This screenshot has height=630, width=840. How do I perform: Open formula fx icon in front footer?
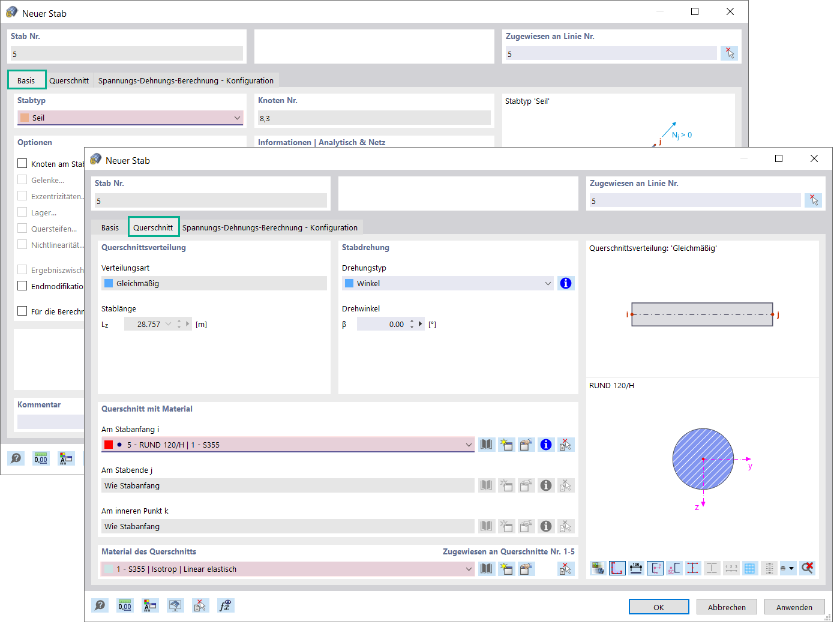coord(226,606)
